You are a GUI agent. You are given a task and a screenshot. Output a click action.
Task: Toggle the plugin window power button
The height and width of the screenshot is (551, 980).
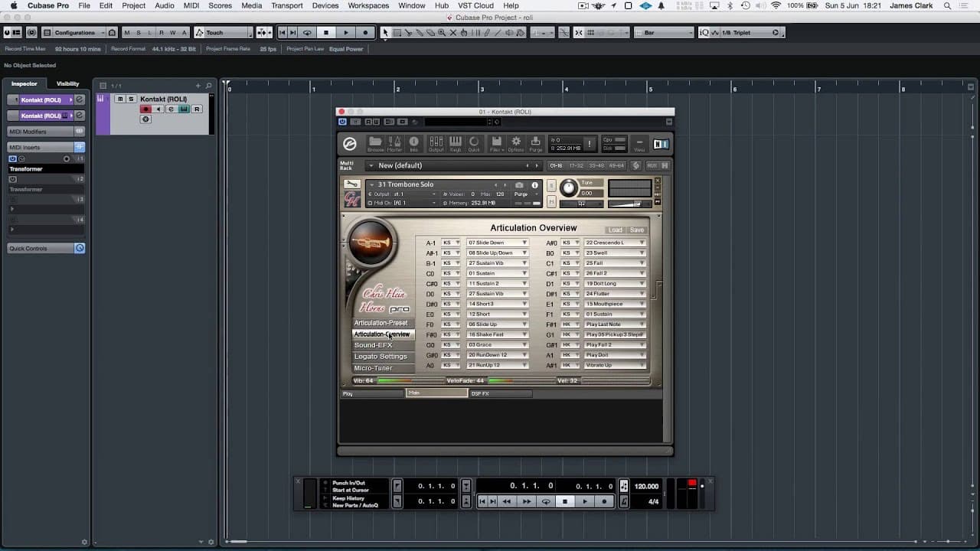coord(343,122)
